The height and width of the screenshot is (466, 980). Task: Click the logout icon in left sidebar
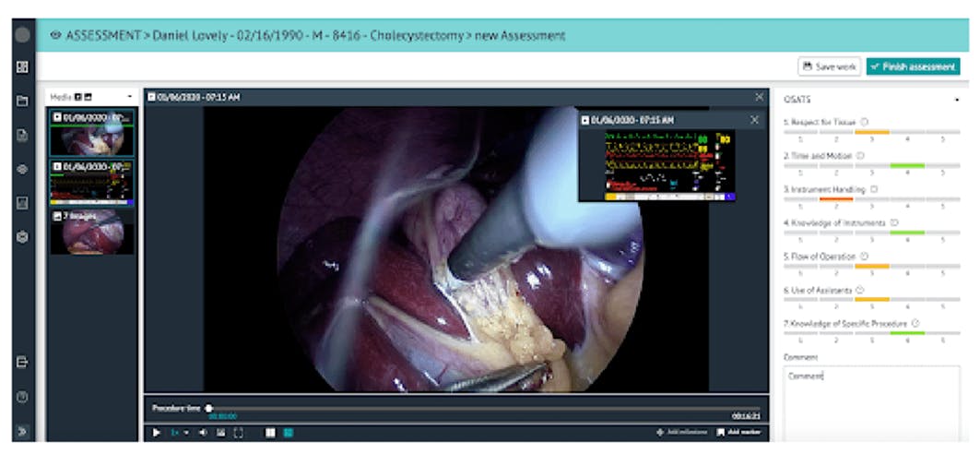(x=22, y=362)
